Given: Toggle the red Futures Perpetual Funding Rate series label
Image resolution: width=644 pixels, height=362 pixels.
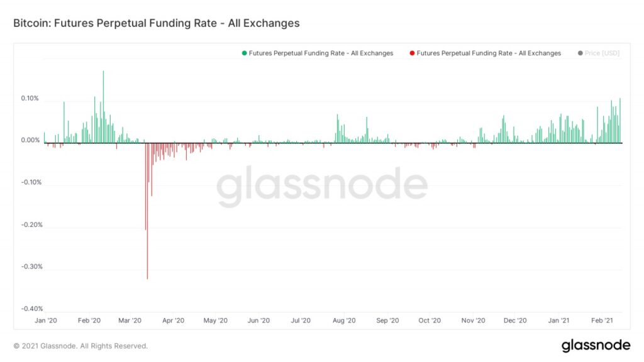Looking at the screenshot, I should (489, 53).
